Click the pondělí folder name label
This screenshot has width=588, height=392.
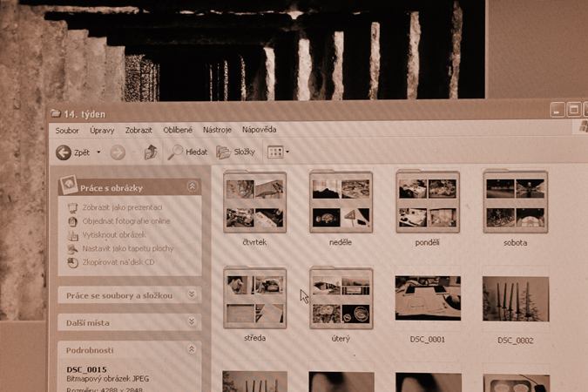coord(427,243)
